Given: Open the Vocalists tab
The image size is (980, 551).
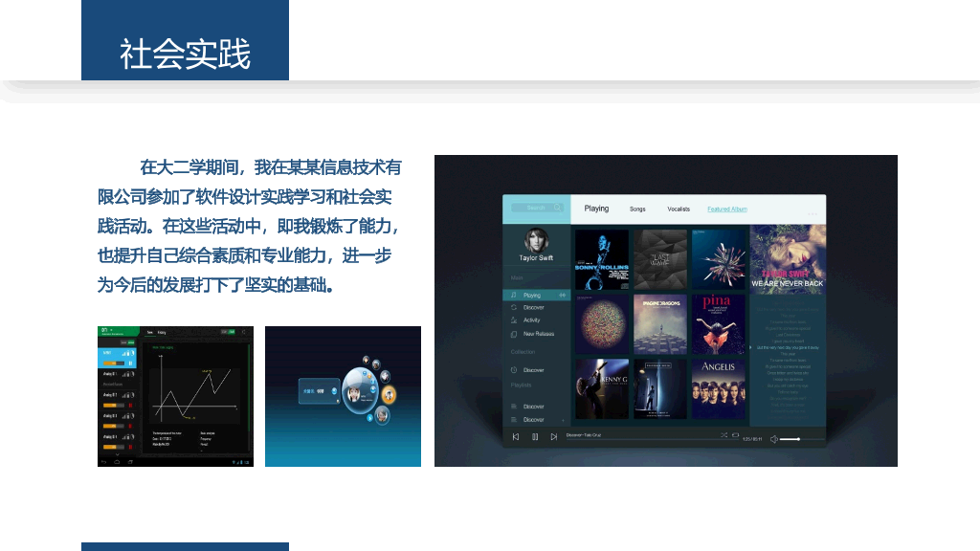Looking at the screenshot, I should (x=679, y=209).
